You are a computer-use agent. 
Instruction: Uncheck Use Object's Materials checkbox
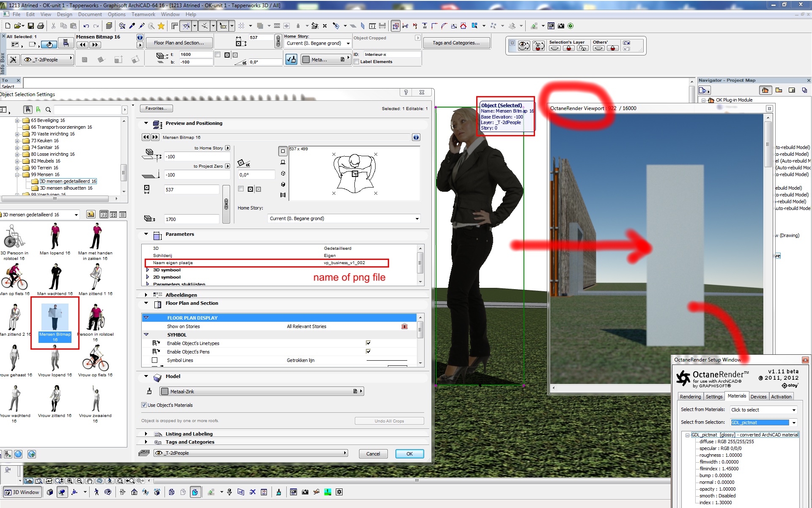click(x=144, y=405)
